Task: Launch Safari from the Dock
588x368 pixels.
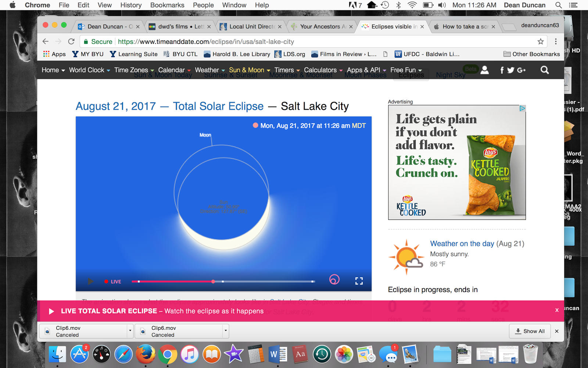Action: pos(123,355)
